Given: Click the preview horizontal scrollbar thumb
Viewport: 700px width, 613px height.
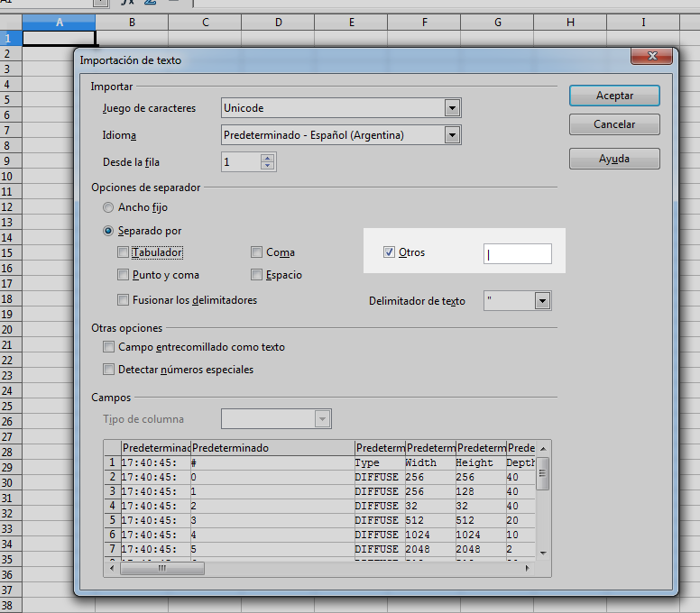Looking at the screenshot, I should click(162, 569).
